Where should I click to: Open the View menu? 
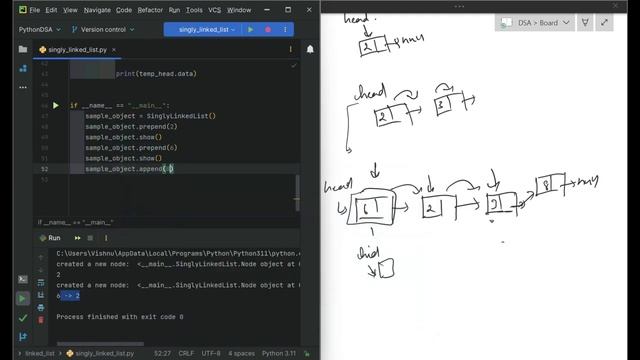(x=70, y=10)
